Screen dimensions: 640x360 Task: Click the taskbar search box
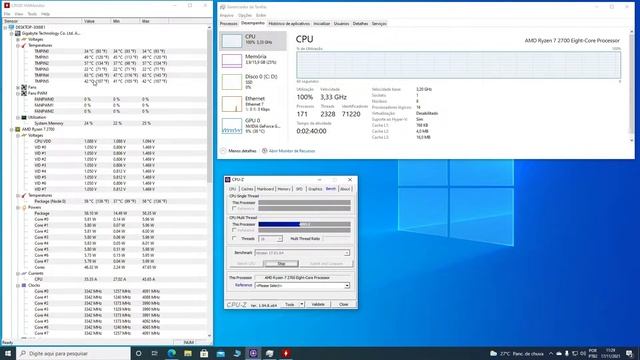coord(73,353)
